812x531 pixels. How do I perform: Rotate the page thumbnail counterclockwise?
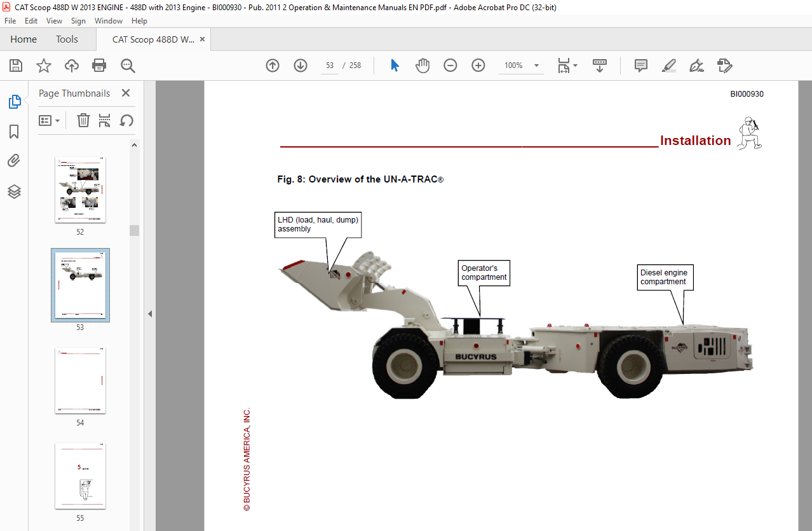coord(126,120)
